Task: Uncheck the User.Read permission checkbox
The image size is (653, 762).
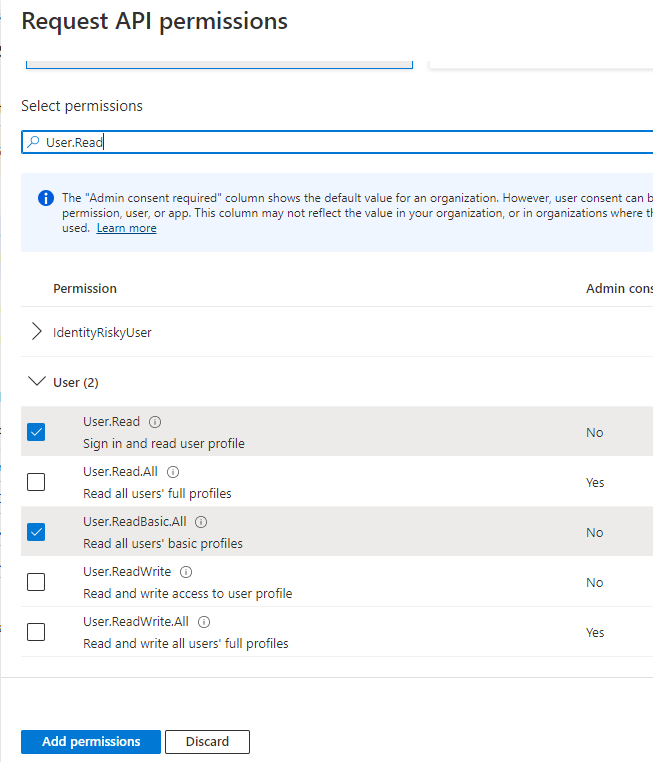Action: click(x=36, y=432)
